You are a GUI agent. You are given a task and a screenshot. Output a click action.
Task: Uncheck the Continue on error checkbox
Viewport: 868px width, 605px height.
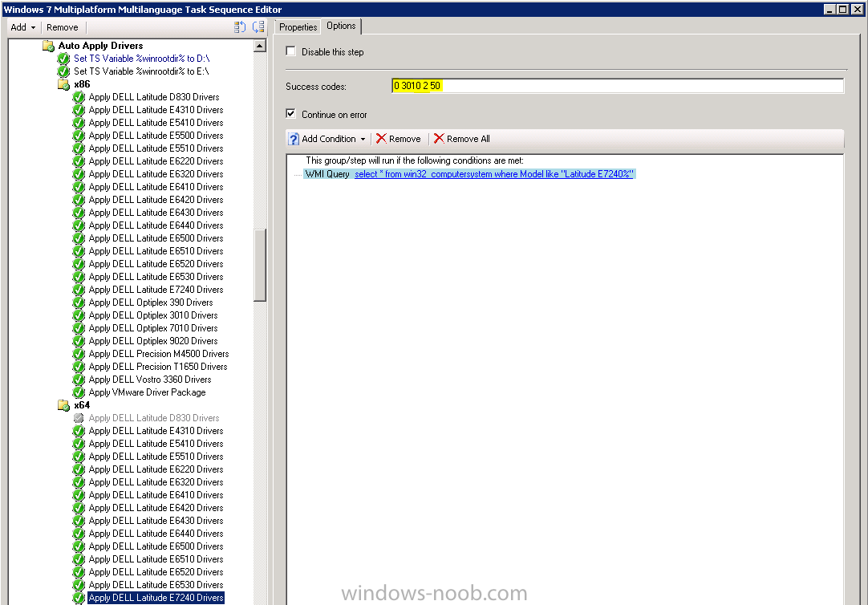click(290, 114)
